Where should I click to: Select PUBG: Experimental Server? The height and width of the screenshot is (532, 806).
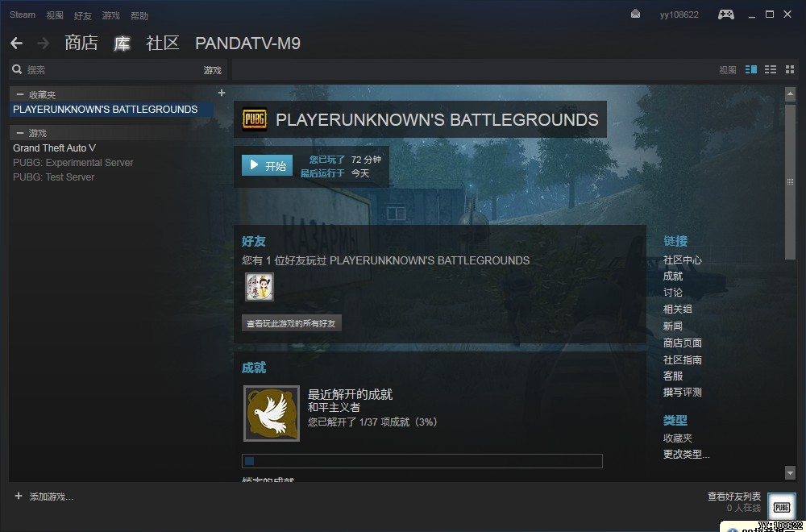click(73, 163)
